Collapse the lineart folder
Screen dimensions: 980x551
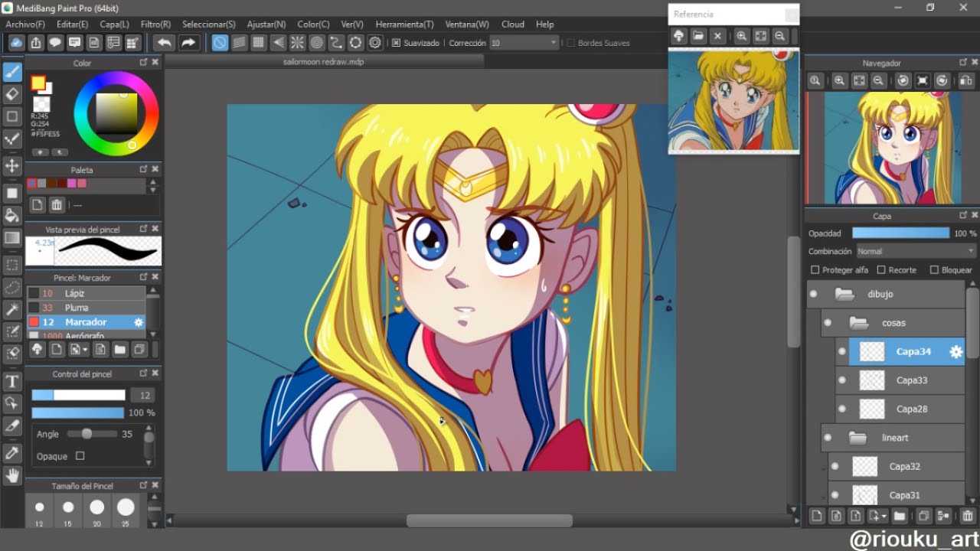click(857, 438)
